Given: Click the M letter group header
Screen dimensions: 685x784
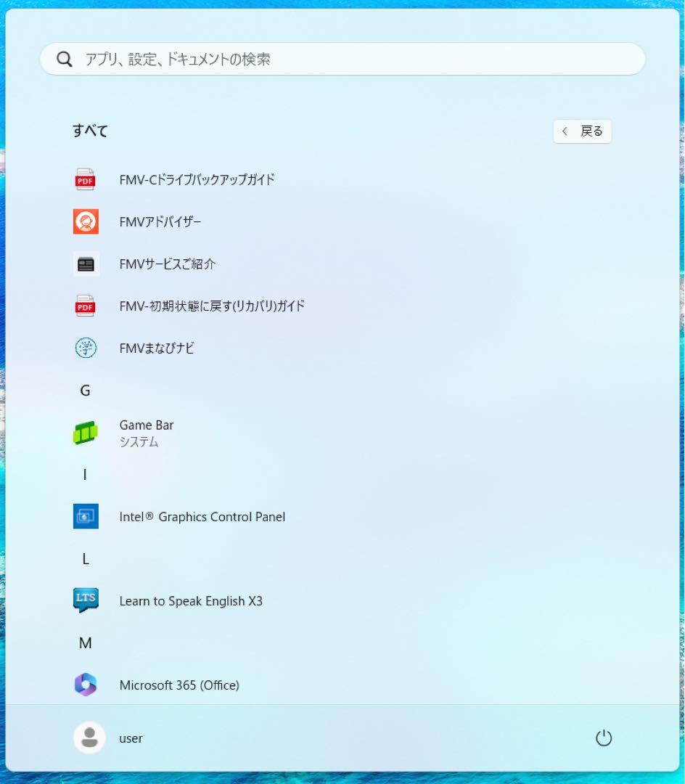Looking at the screenshot, I should 86,643.
